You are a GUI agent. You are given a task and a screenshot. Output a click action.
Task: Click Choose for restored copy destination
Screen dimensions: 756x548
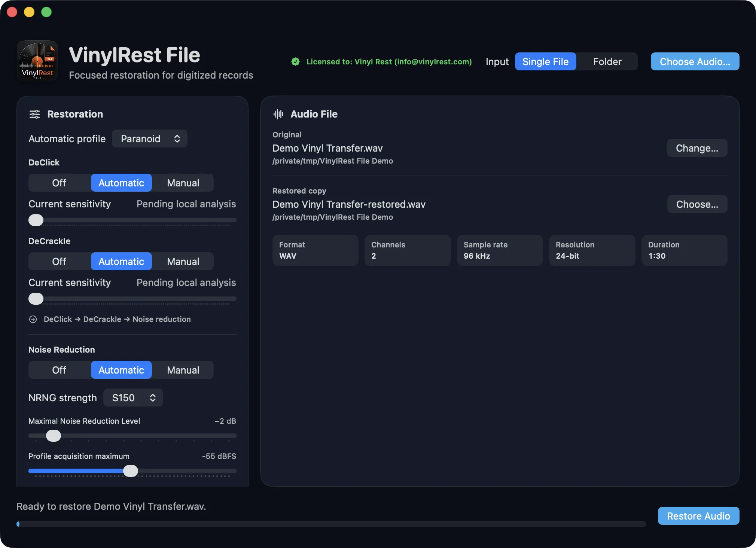pos(697,204)
